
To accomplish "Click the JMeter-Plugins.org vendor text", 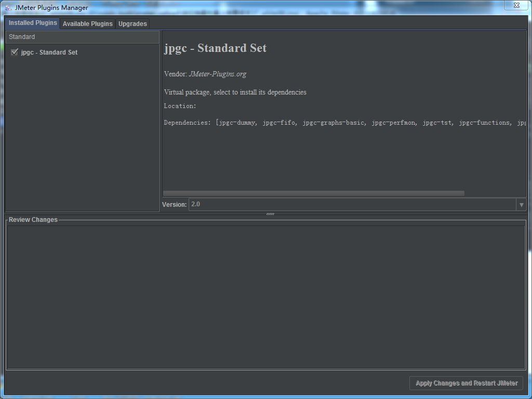I will point(218,74).
